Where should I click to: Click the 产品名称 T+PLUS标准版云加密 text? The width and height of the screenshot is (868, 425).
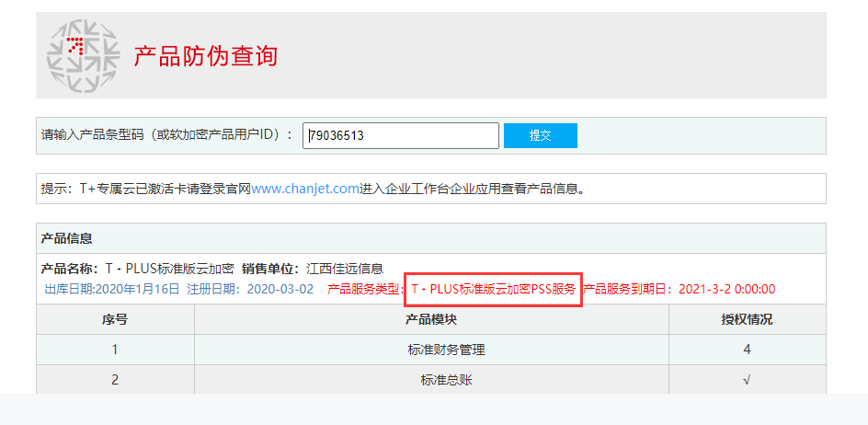click(138, 269)
